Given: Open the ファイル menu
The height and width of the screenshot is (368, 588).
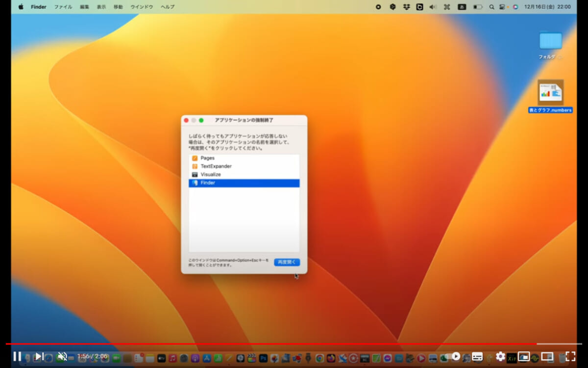Looking at the screenshot, I should pyautogui.click(x=63, y=7).
